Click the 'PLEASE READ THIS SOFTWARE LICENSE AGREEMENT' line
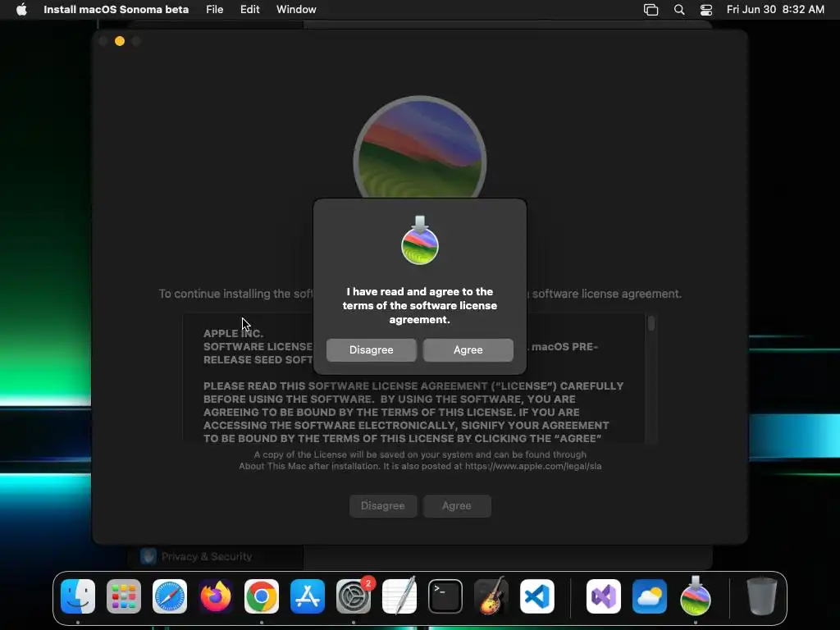 413,386
